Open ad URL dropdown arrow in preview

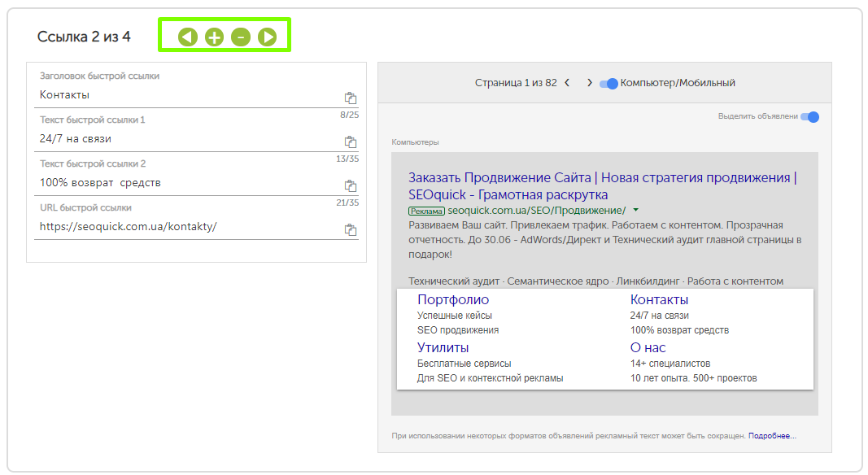636,210
